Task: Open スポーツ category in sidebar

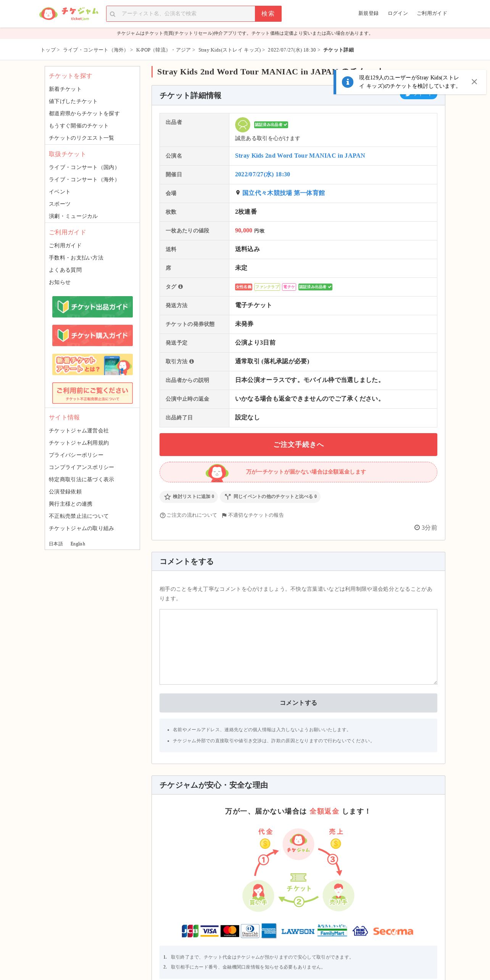Action: coord(60,204)
